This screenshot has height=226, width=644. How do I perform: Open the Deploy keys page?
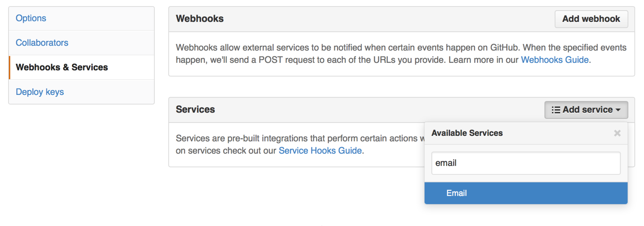(40, 92)
